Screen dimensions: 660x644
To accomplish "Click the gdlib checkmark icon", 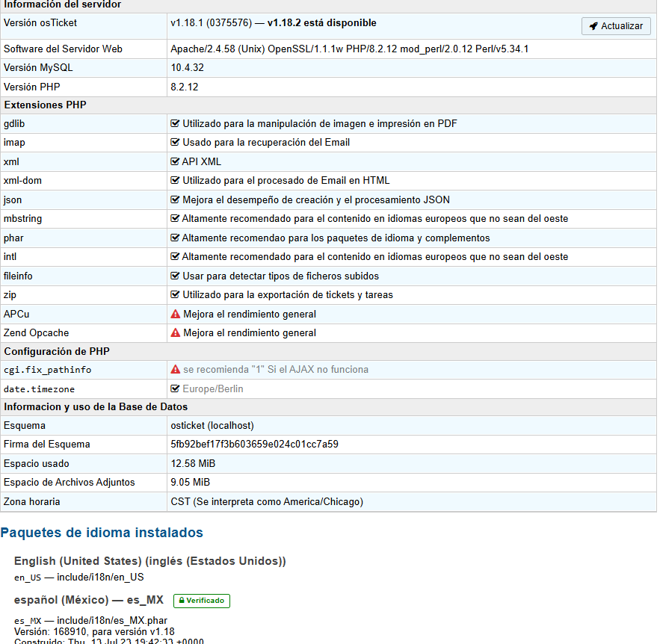I will (176, 124).
